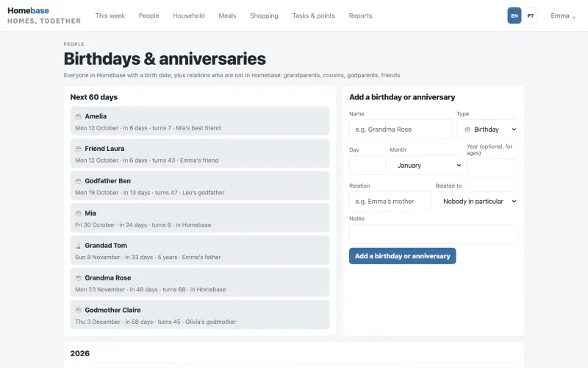Image resolution: width=588 pixels, height=368 pixels.
Task: Focus the Name input field
Action: [x=401, y=130]
